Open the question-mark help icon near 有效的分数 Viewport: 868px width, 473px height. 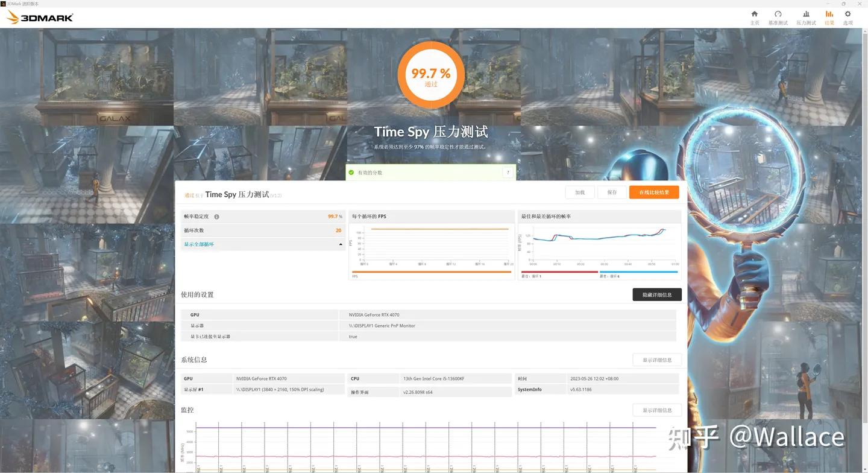[508, 172]
